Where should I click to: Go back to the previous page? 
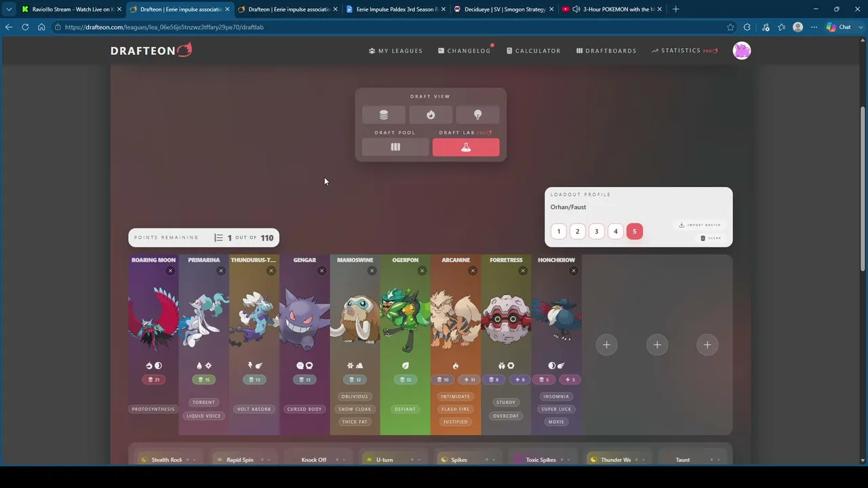(x=9, y=27)
